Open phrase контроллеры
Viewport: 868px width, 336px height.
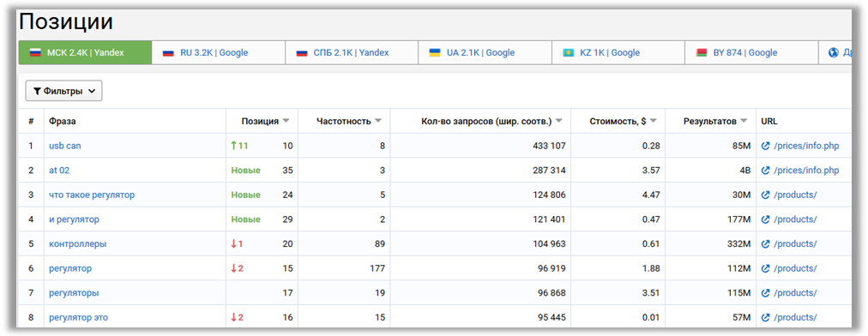(x=77, y=244)
